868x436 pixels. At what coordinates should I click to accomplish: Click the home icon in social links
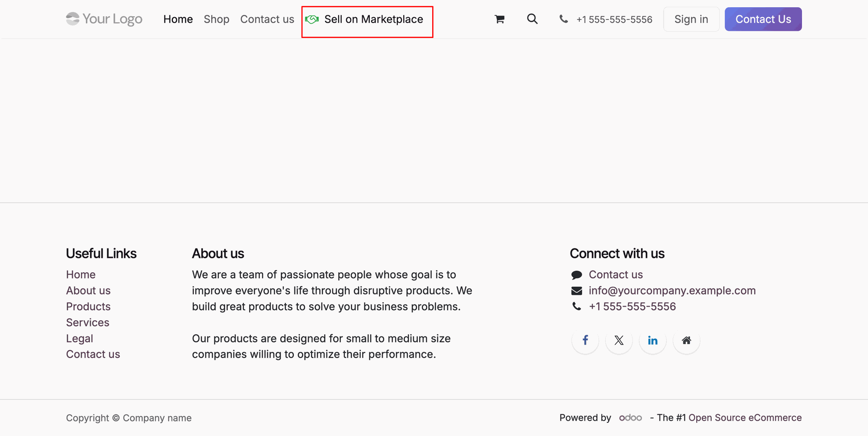686,340
